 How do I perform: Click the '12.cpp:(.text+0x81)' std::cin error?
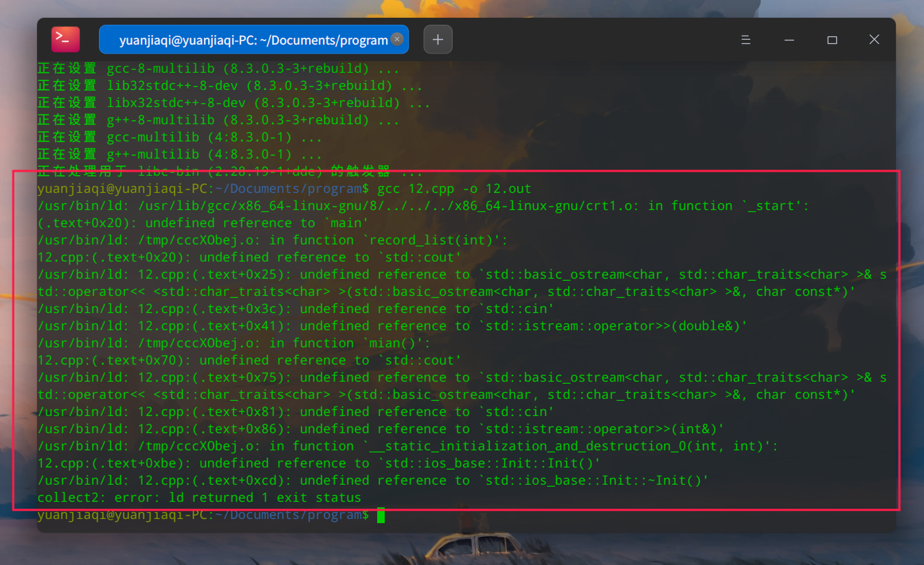pyautogui.click(x=295, y=412)
